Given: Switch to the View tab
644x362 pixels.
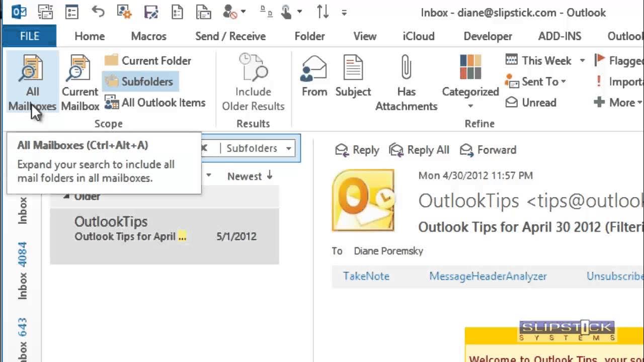Looking at the screenshot, I should click(x=365, y=36).
